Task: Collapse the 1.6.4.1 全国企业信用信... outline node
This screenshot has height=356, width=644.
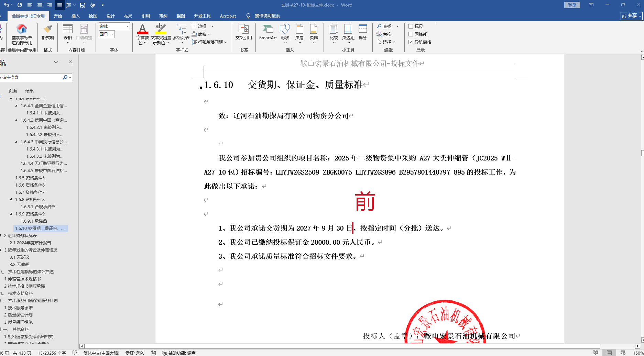Action: [x=16, y=105]
